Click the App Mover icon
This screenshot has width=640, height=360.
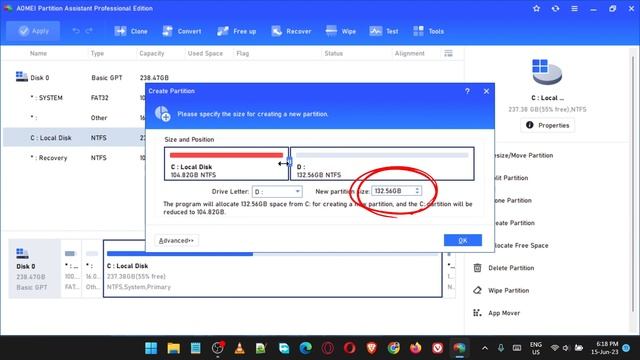click(477, 313)
